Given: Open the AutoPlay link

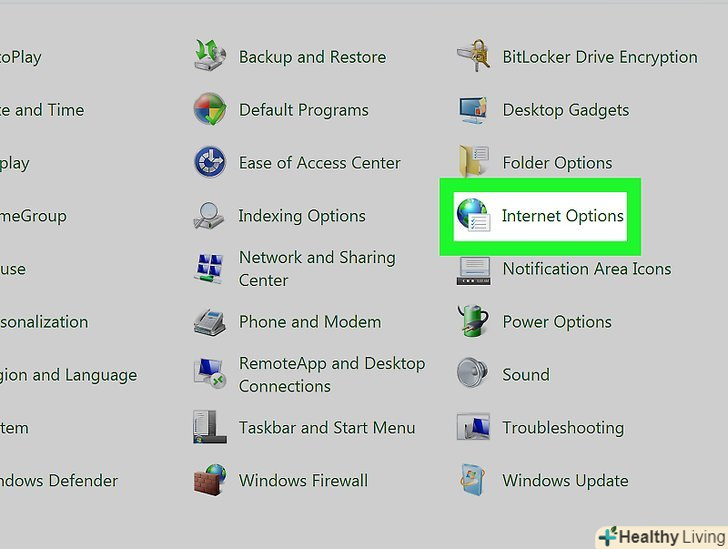Looking at the screenshot, I should pyautogui.click(x=21, y=58).
